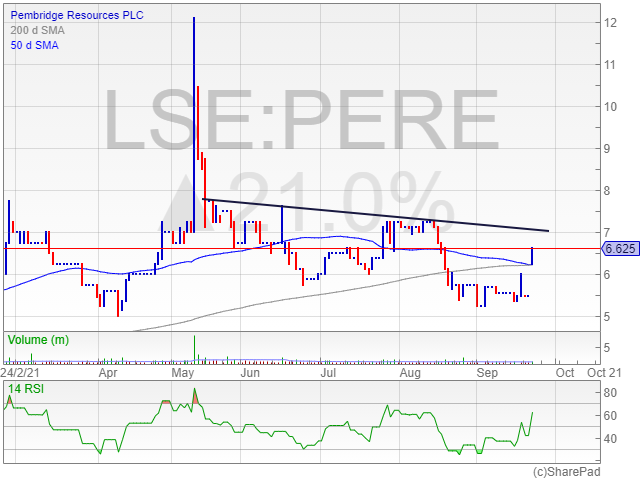Click the price axis value 9
The image size is (640, 480).
tap(607, 149)
